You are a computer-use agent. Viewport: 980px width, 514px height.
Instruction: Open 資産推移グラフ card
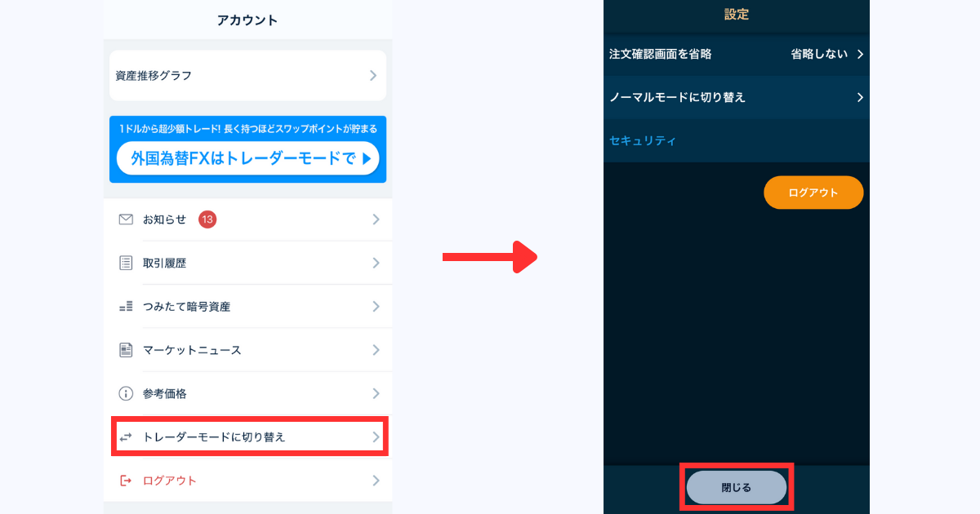coord(247,75)
